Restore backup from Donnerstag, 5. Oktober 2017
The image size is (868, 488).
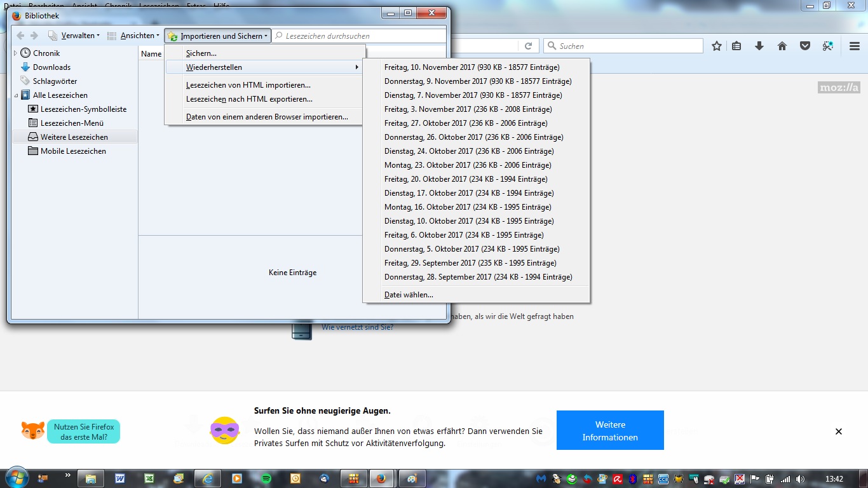pyautogui.click(x=477, y=249)
